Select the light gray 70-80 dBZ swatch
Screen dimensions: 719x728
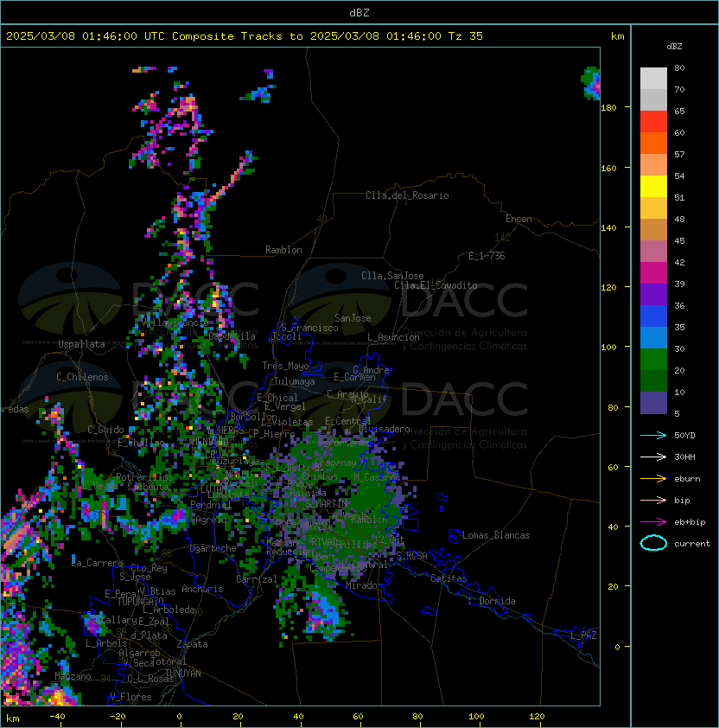[x=653, y=79]
